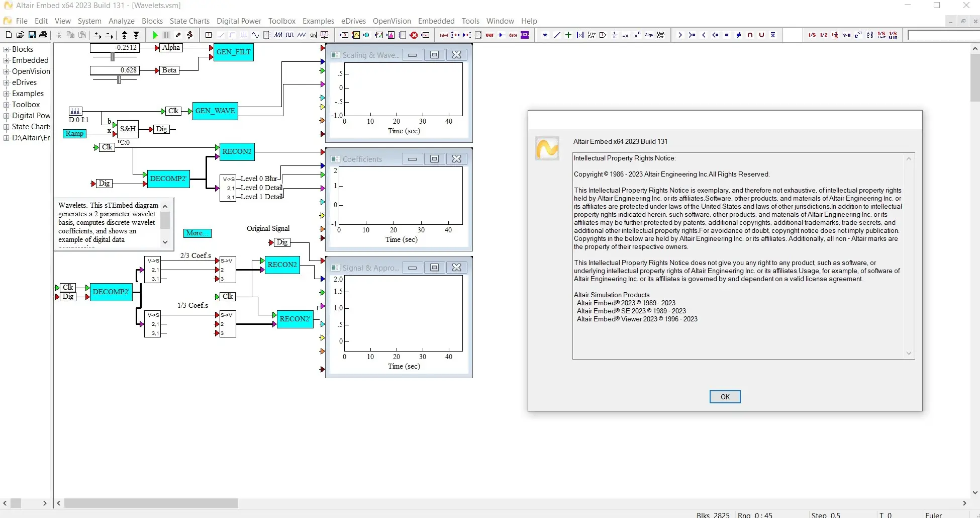Insert a histogram block from toolbar
The width and height of the screenshot is (980, 518).
390,35
